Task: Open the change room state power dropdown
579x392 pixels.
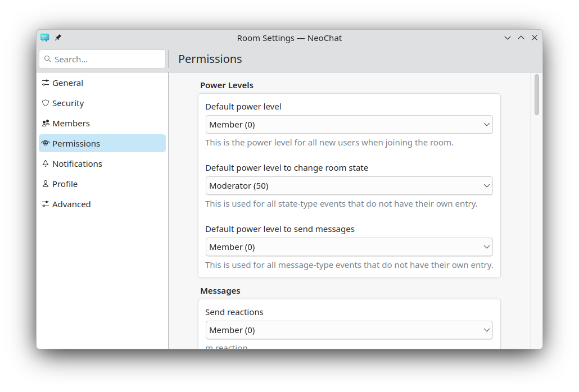Action: 349,186
